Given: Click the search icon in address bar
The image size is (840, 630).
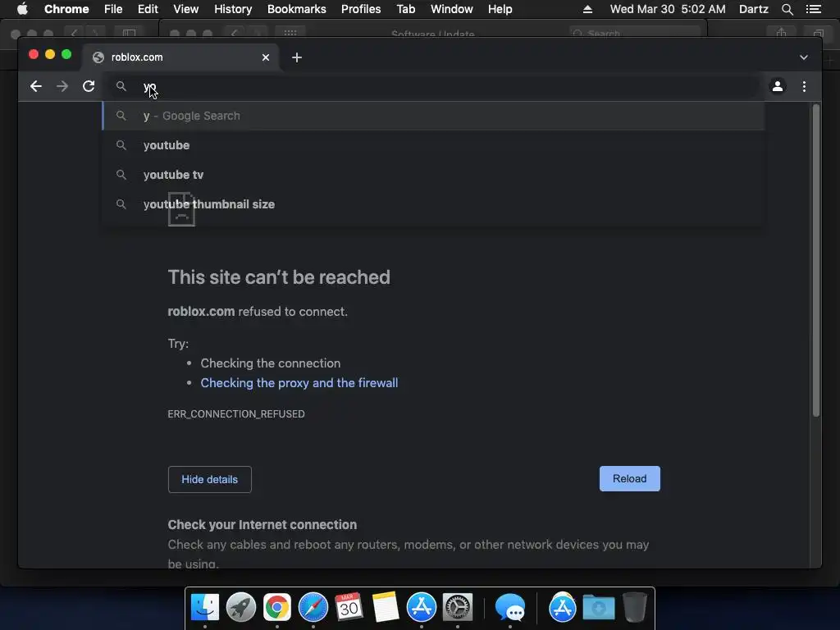Looking at the screenshot, I should click(121, 86).
